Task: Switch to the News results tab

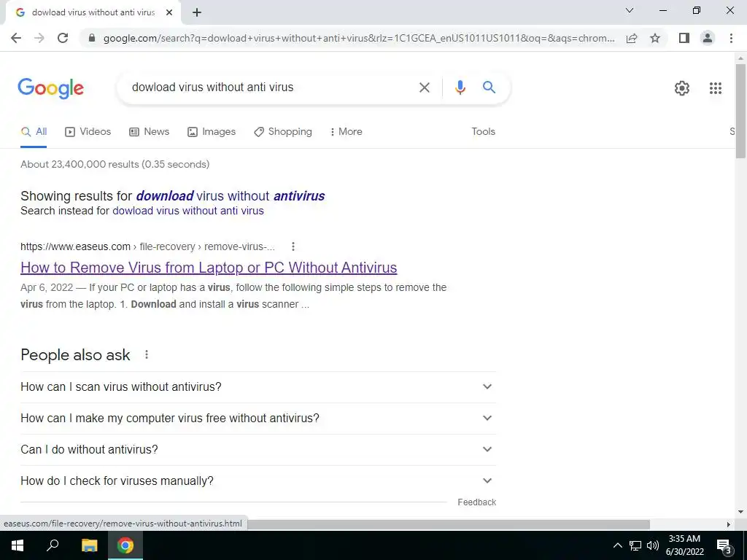Action: click(149, 132)
